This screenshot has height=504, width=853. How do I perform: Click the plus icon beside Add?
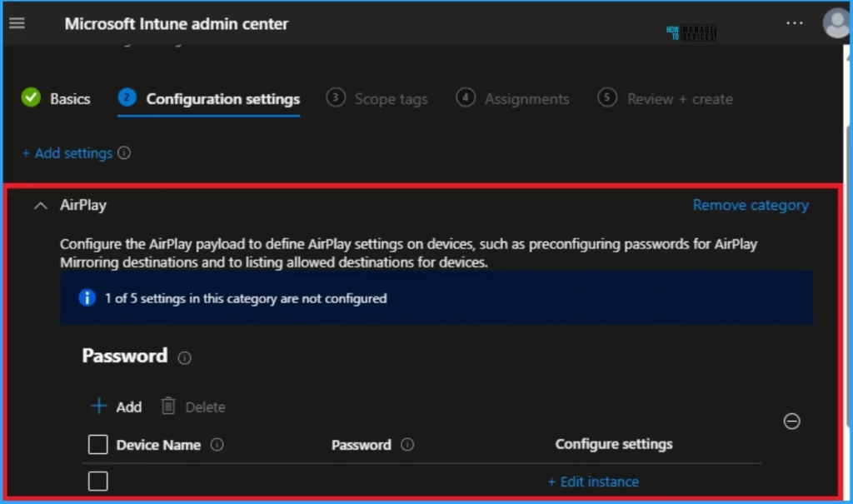(98, 406)
